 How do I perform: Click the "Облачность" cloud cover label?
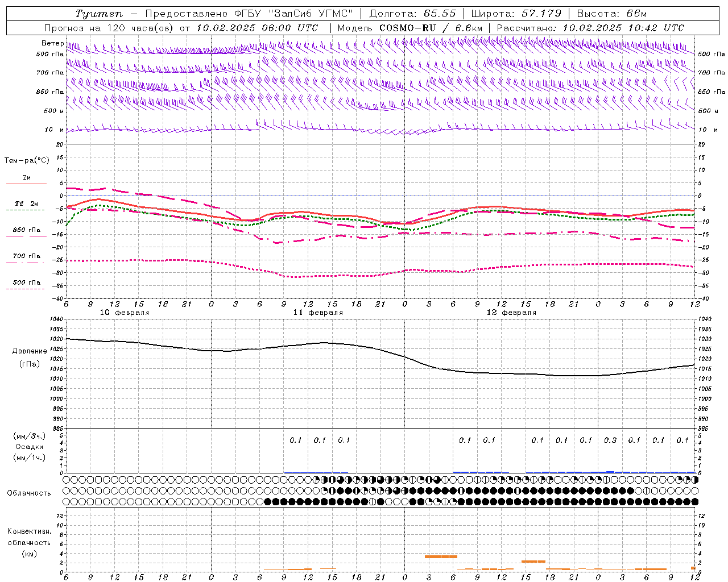coord(29,493)
